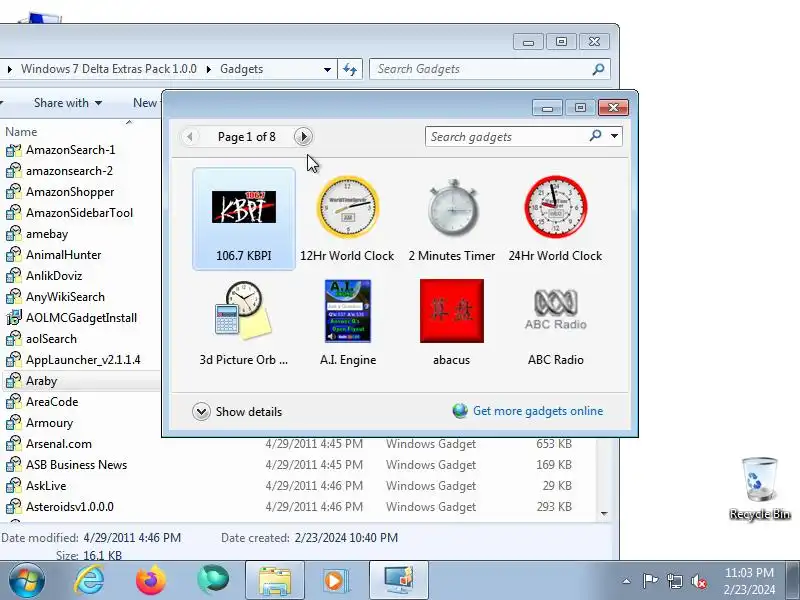Open the taskbar clock and date
This screenshot has height=600, width=800.
(749, 581)
